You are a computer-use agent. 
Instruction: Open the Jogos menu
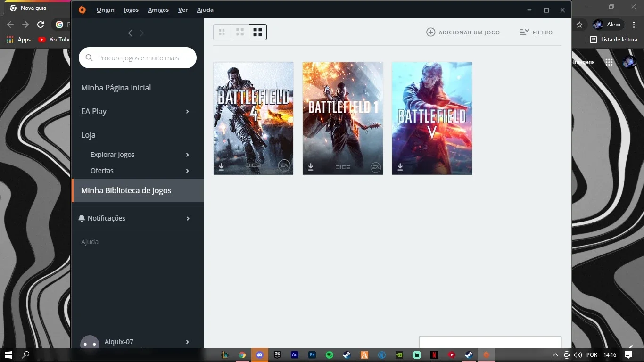131,10
